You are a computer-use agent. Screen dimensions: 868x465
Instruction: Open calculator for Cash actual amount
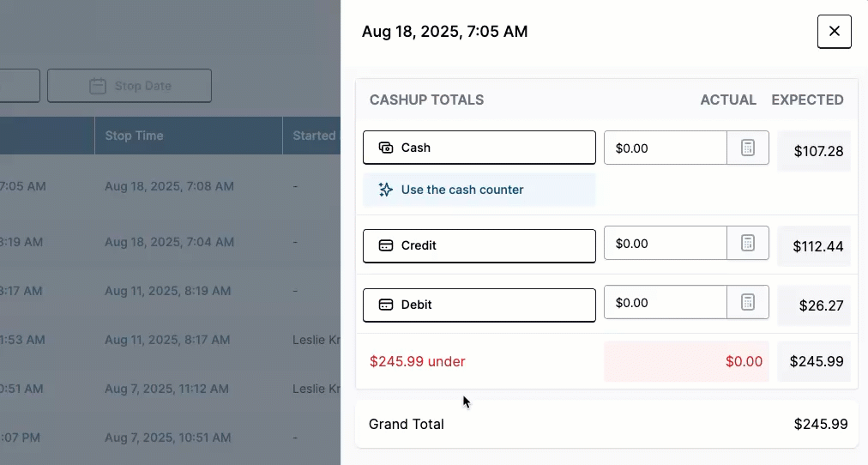click(747, 148)
